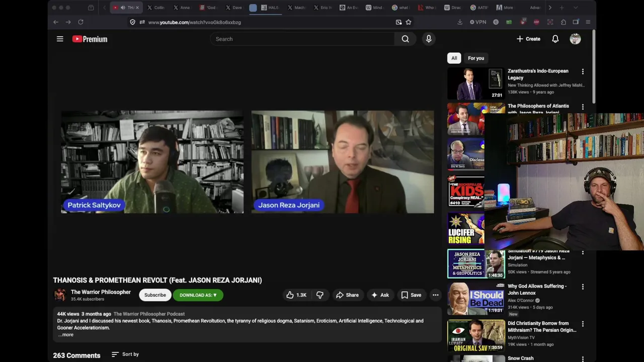
Task: Start voice search with the microphone
Action: pos(429,39)
